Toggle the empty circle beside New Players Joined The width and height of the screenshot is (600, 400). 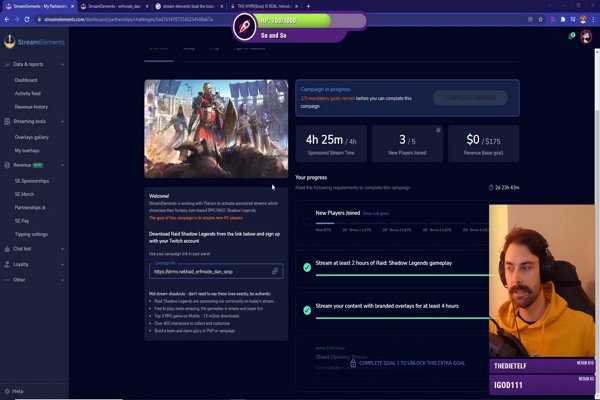click(x=307, y=221)
